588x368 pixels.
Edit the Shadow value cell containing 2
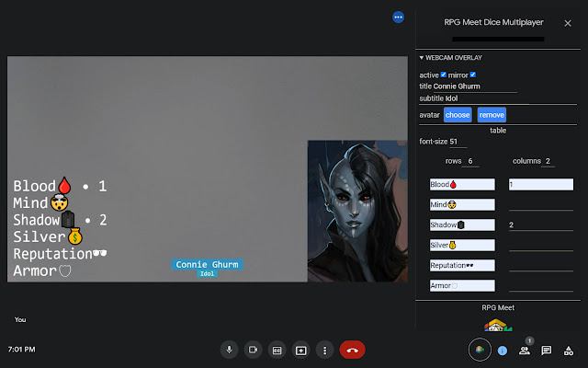[x=541, y=224]
